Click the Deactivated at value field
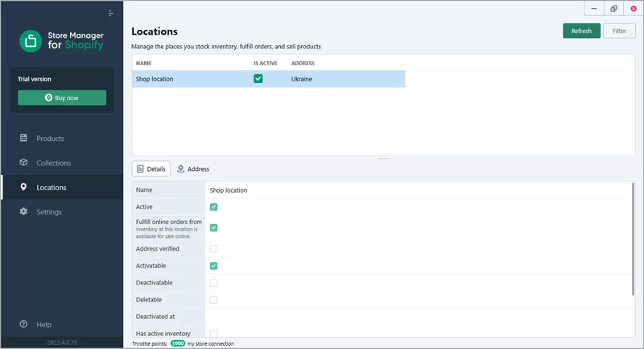Viewport: 644px width, 349px height. pyautogui.click(x=418, y=317)
